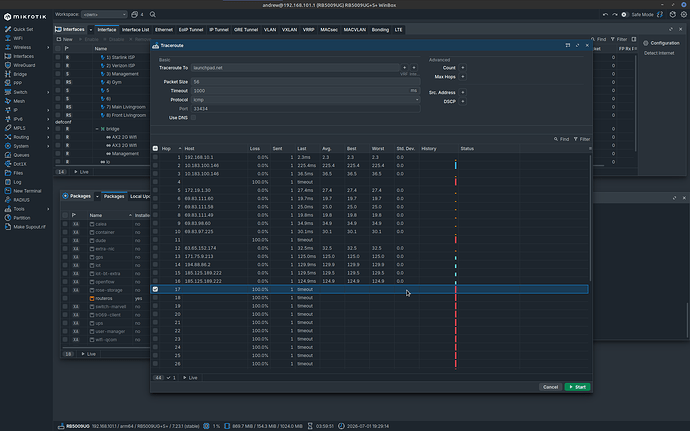Toggle Safe Mode switch
Screen dimensions: 690x431
[x=624, y=15]
